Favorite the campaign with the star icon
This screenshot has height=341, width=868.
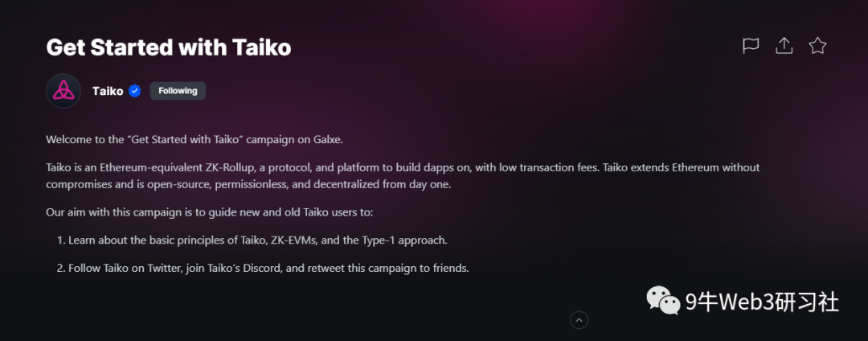tap(817, 46)
